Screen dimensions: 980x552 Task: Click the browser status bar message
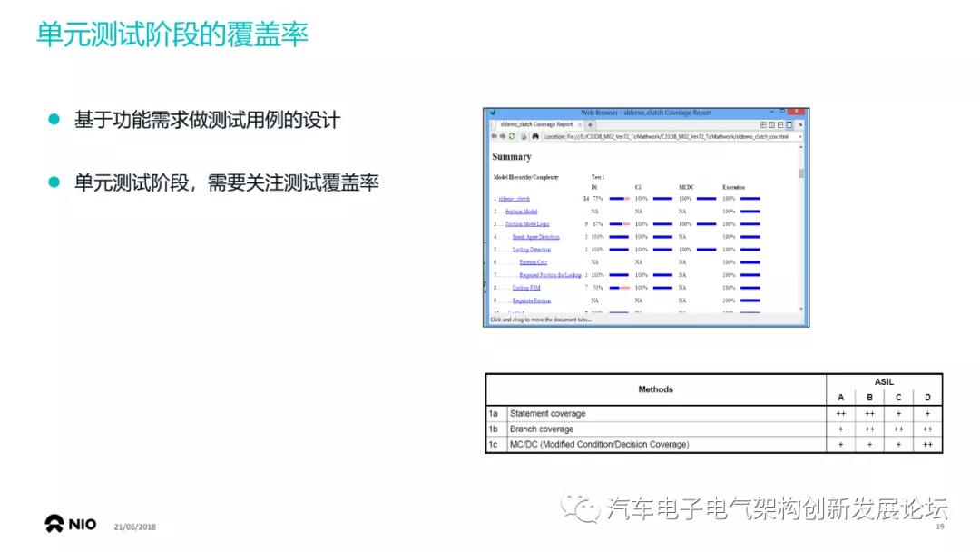point(541,320)
